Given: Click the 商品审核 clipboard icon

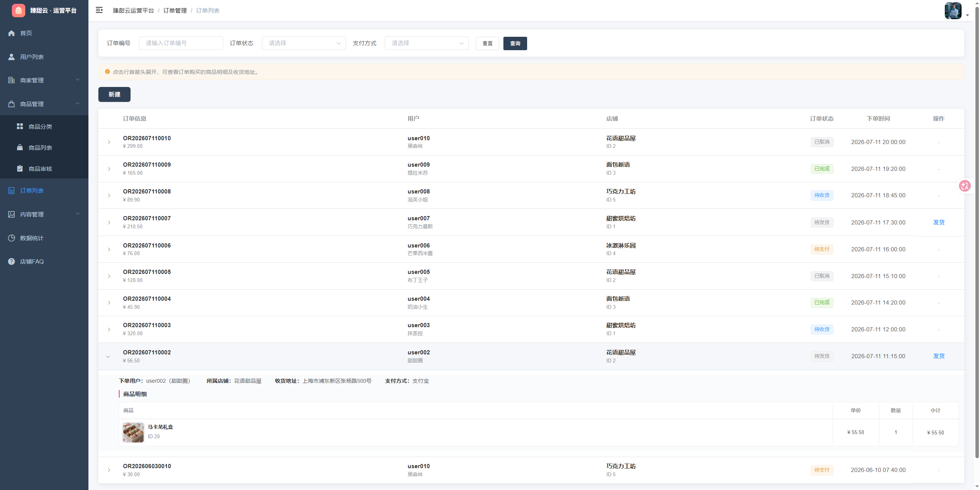Looking at the screenshot, I should tap(20, 168).
